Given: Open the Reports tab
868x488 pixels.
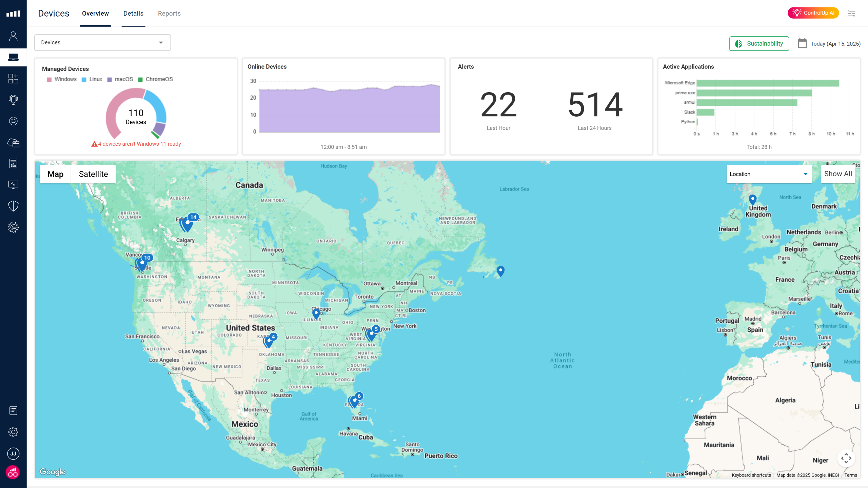Looking at the screenshot, I should (169, 14).
